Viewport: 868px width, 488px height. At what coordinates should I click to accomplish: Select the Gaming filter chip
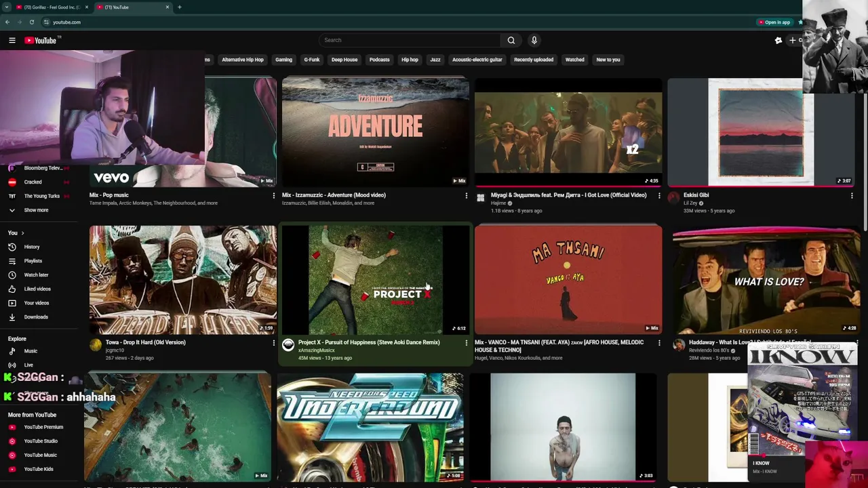point(283,60)
